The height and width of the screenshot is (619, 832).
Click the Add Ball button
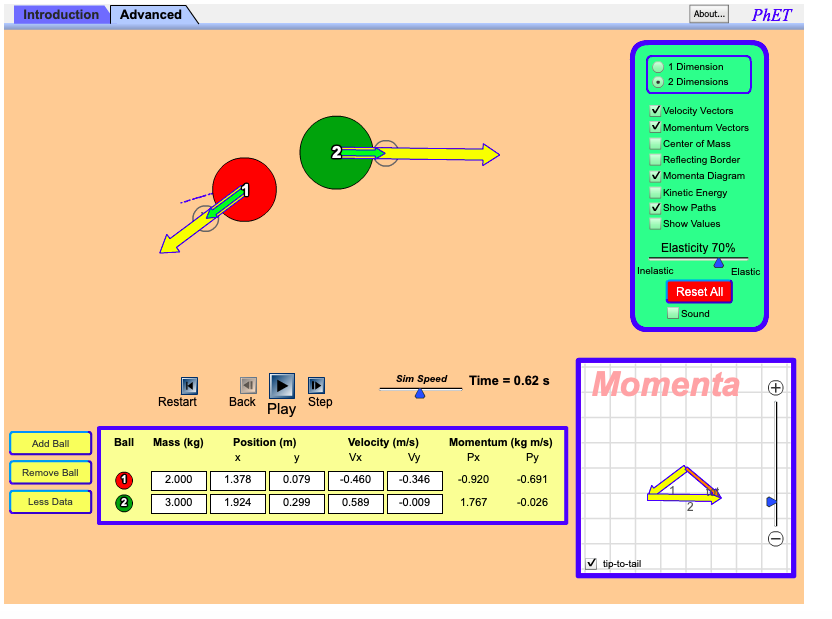click(x=50, y=443)
